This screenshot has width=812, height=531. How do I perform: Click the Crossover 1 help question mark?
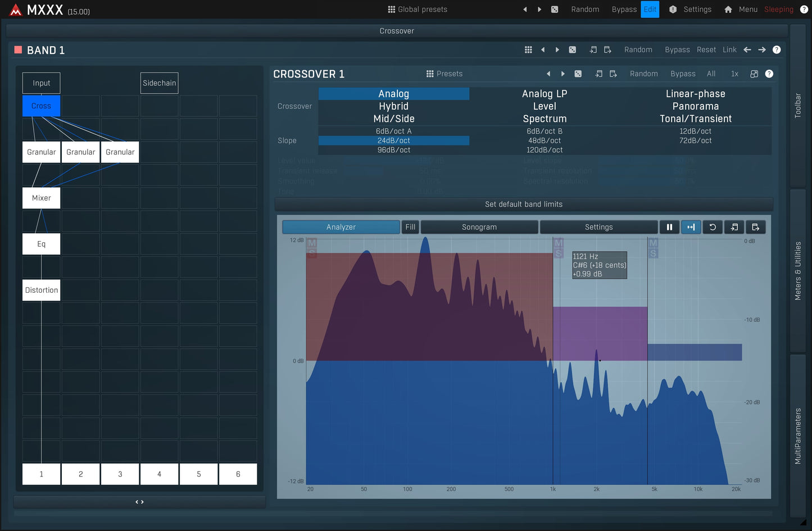(769, 74)
